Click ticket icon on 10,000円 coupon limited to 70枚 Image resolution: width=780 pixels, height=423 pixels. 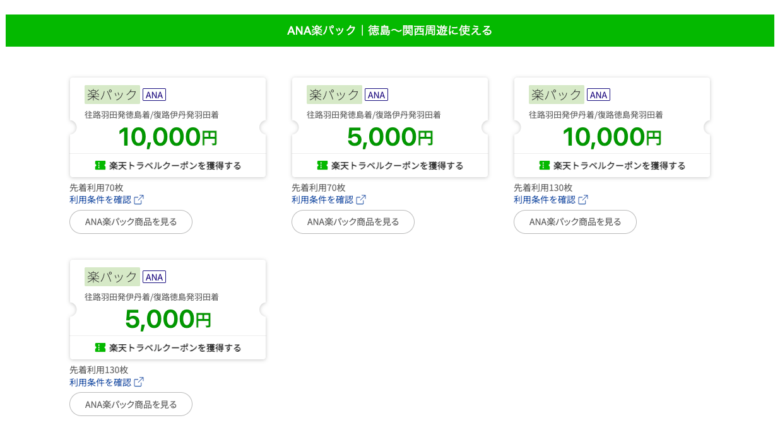pos(100,165)
